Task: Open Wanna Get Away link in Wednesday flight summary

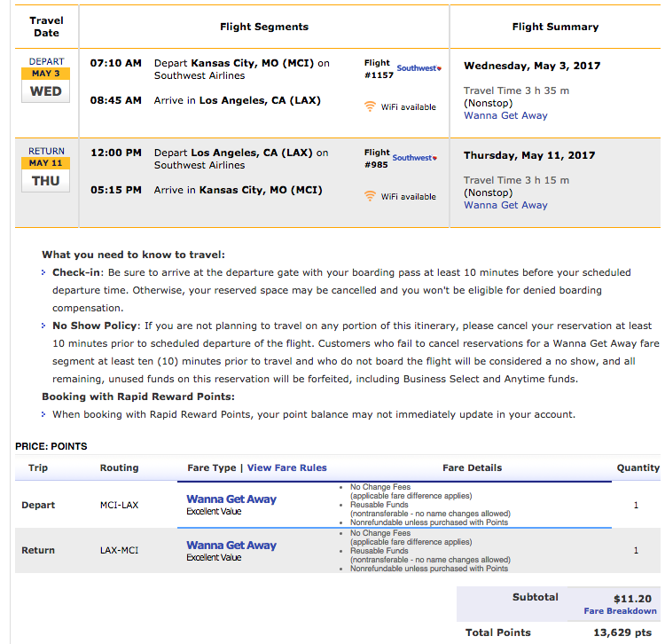Action: [505, 115]
